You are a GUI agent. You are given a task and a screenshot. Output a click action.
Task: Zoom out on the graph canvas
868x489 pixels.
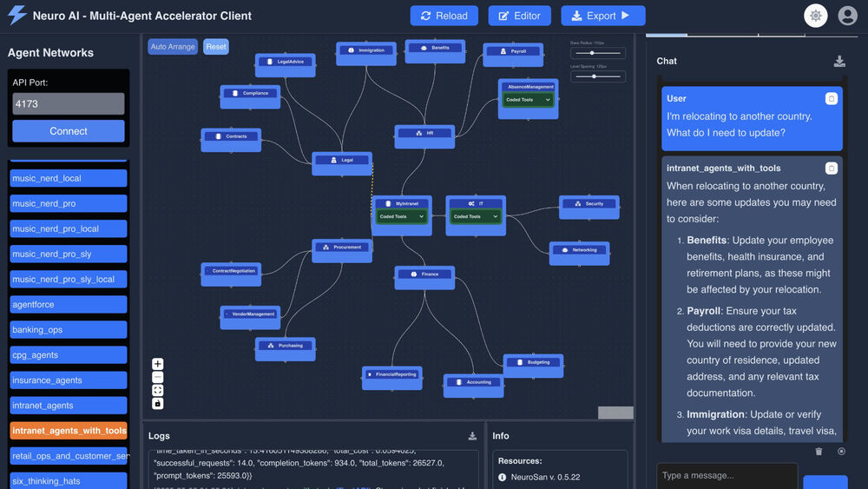click(158, 377)
